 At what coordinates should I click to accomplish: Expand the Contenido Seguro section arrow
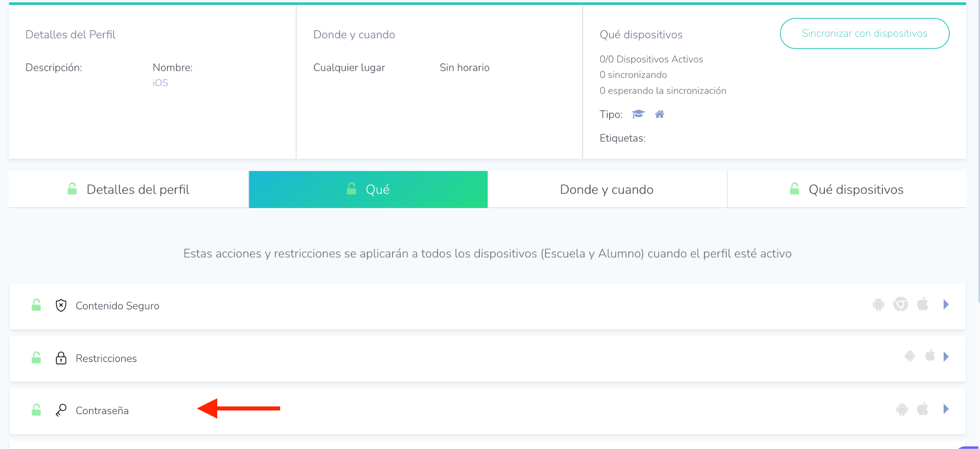pyautogui.click(x=946, y=305)
